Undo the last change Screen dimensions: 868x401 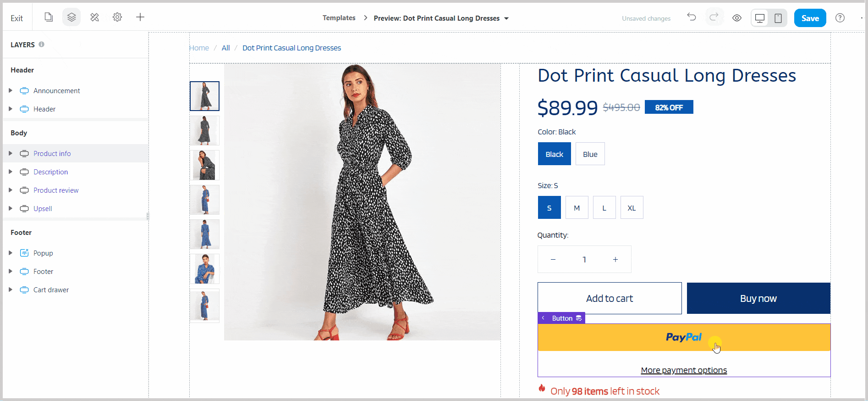692,17
